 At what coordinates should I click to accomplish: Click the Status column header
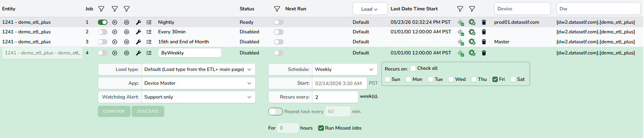tap(247, 9)
